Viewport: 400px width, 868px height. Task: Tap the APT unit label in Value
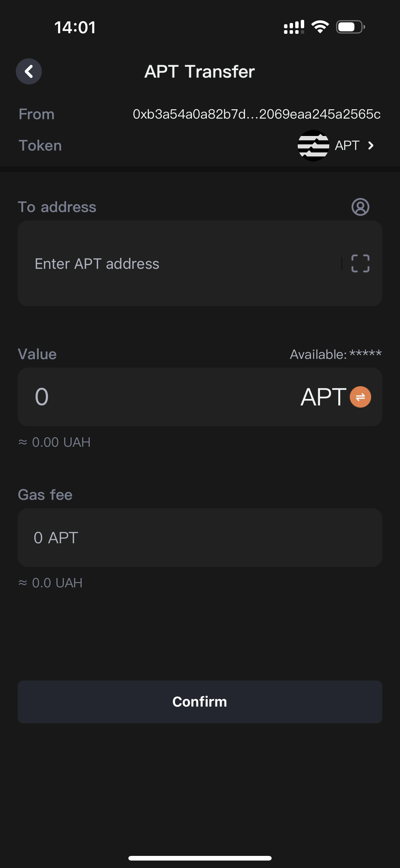click(x=323, y=397)
